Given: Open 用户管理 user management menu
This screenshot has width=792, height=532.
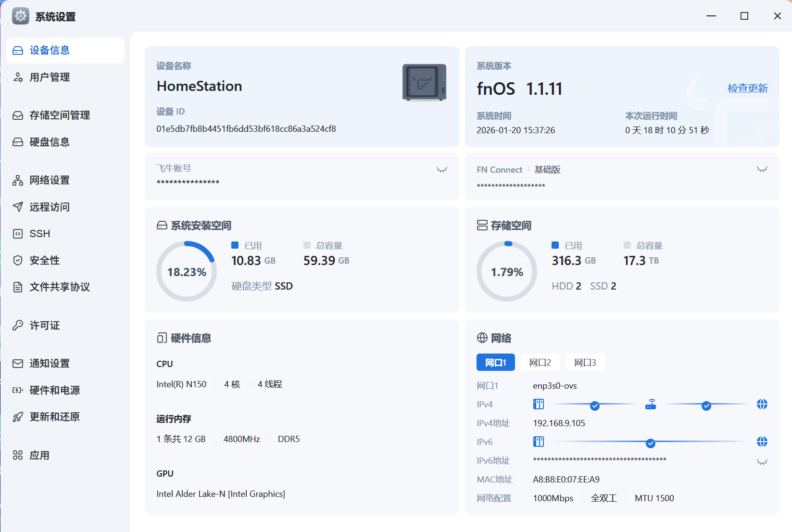Looking at the screenshot, I should 49,77.
